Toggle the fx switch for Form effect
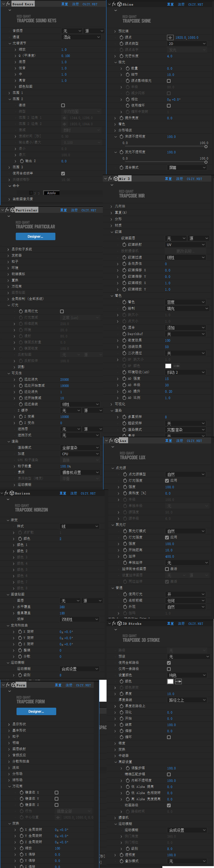 8,685
